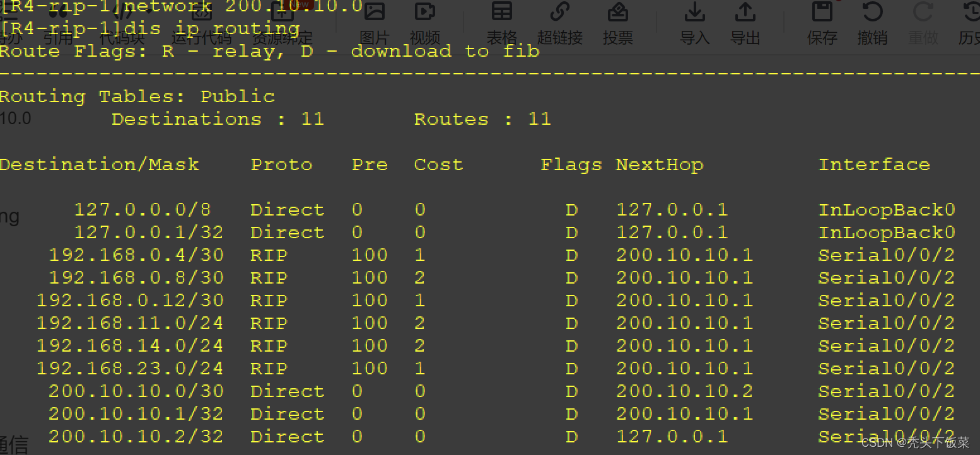Click the 'Destinations : 11' text

218,119
